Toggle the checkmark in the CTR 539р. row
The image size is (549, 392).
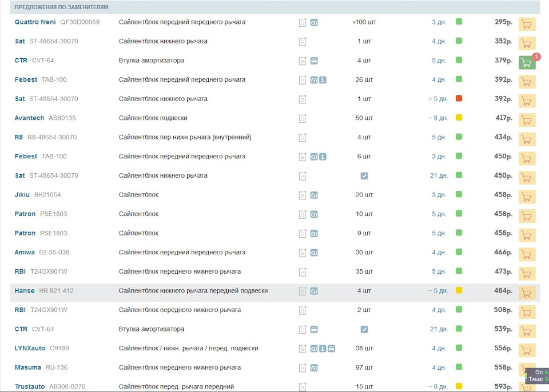[x=364, y=329]
